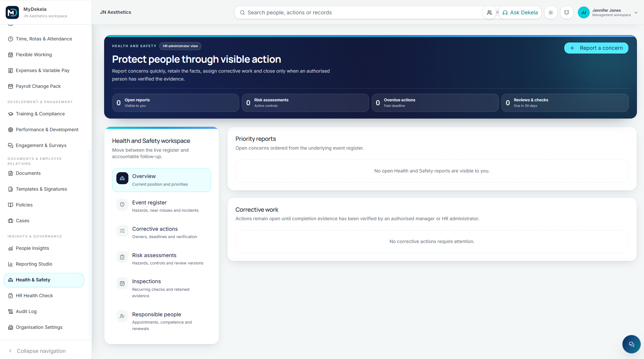
Task: Click the Audit Log icon
Action: (11, 312)
